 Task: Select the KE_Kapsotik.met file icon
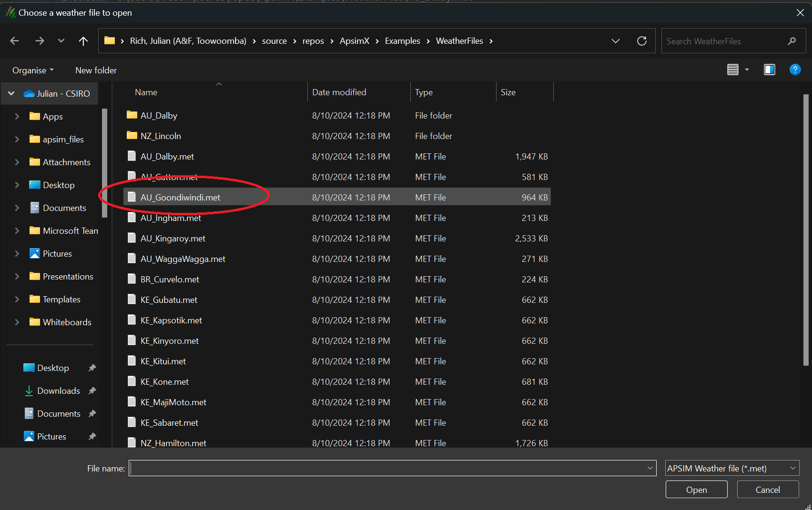[132, 320]
